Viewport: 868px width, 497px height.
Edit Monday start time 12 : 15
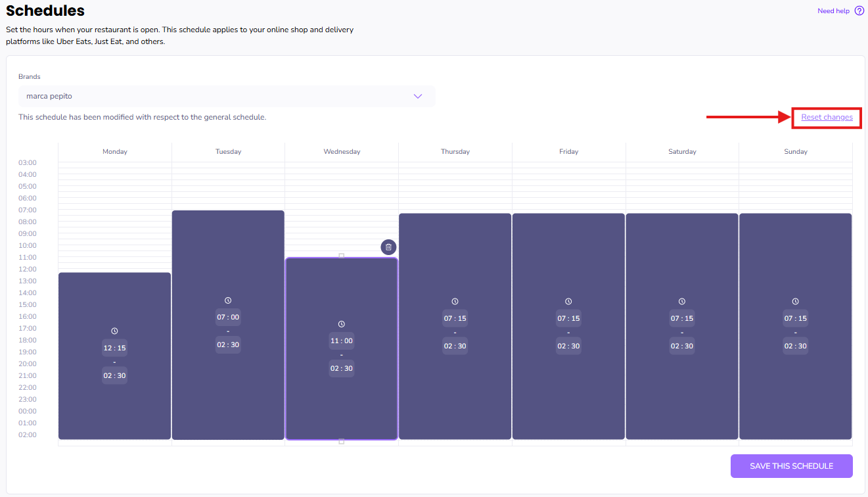(114, 348)
